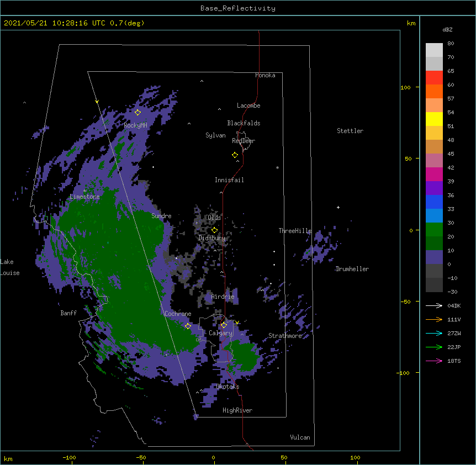Click the Banff label
The width and height of the screenshot is (476, 465).
pos(68,313)
